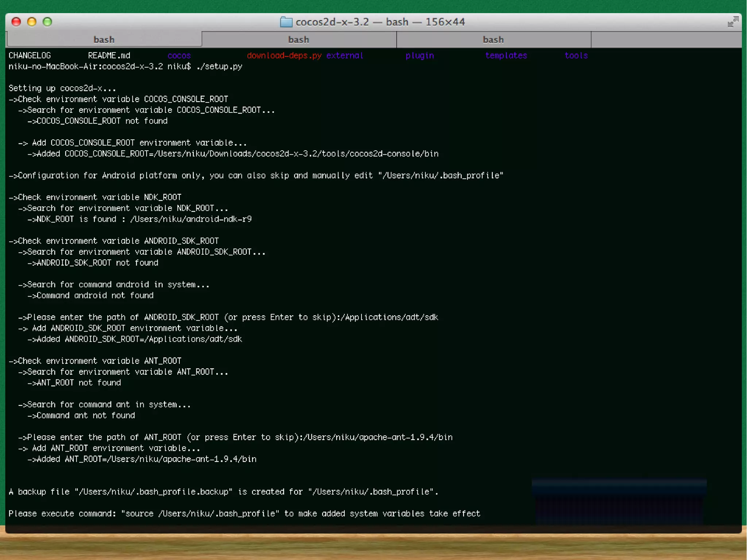
Task: Switch to the first bash tab
Action: pyautogui.click(x=104, y=39)
